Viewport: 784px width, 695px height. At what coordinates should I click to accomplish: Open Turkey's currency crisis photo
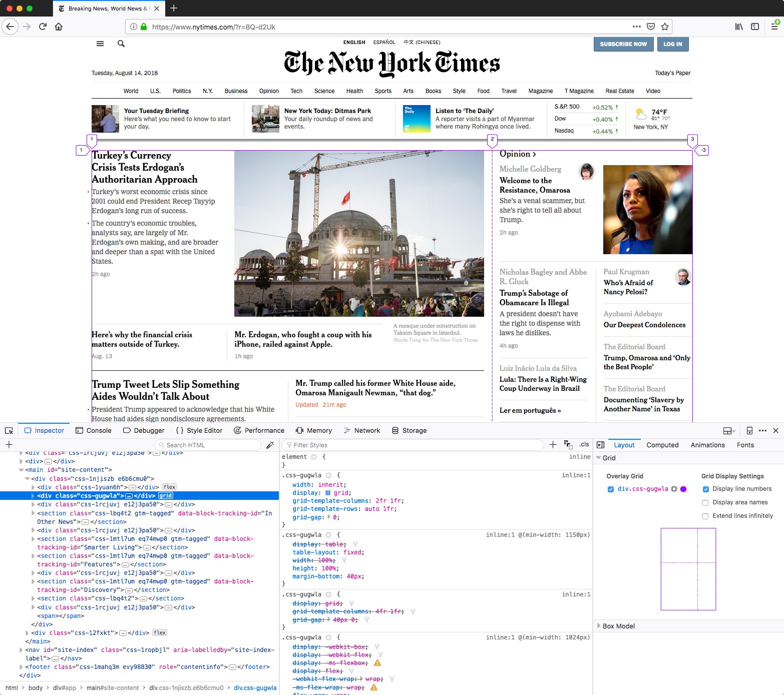coord(359,234)
